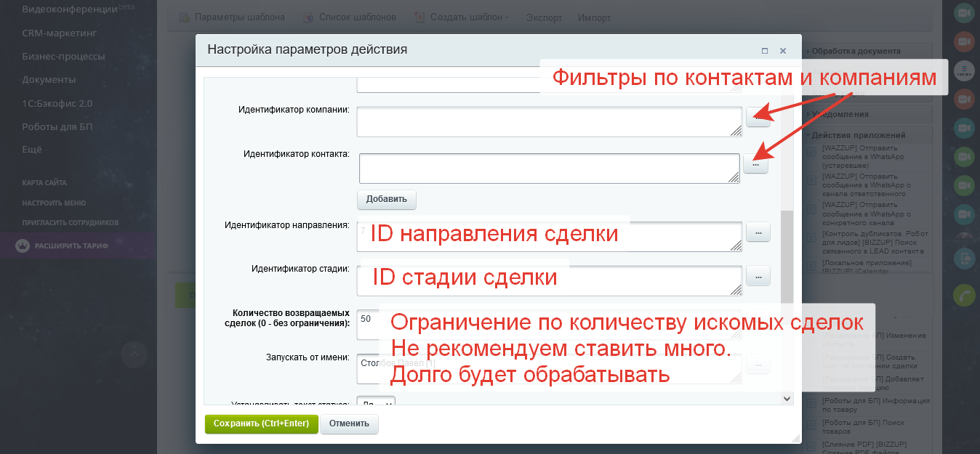The image size is (980, 454).
Task: Open Бизнес-процессы in the left menu
Action: [x=63, y=56]
